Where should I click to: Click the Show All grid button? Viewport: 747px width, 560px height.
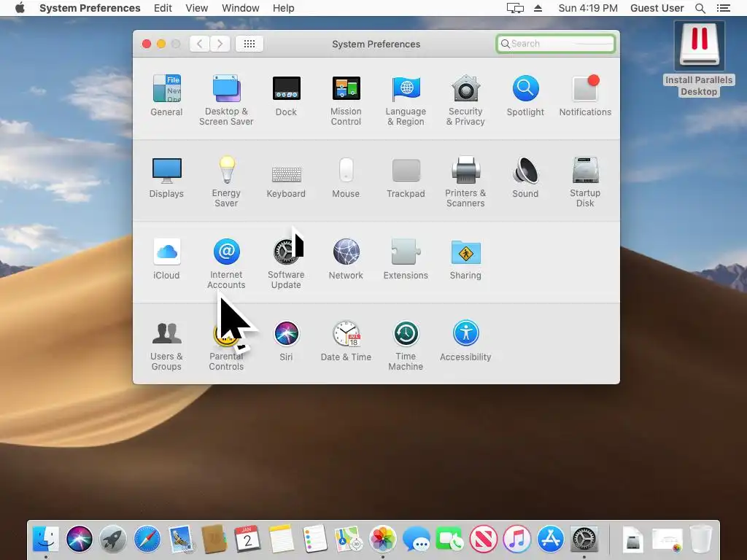tap(249, 44)
